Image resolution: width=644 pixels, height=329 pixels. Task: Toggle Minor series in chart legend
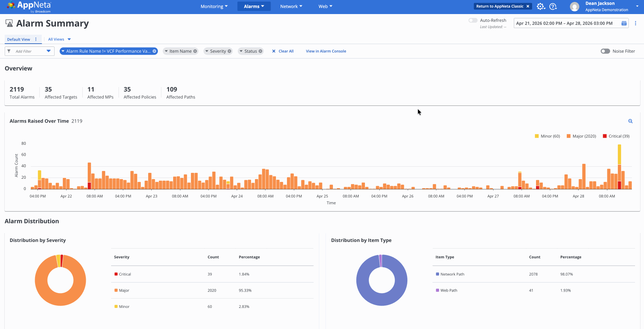(x=547, y=136)
